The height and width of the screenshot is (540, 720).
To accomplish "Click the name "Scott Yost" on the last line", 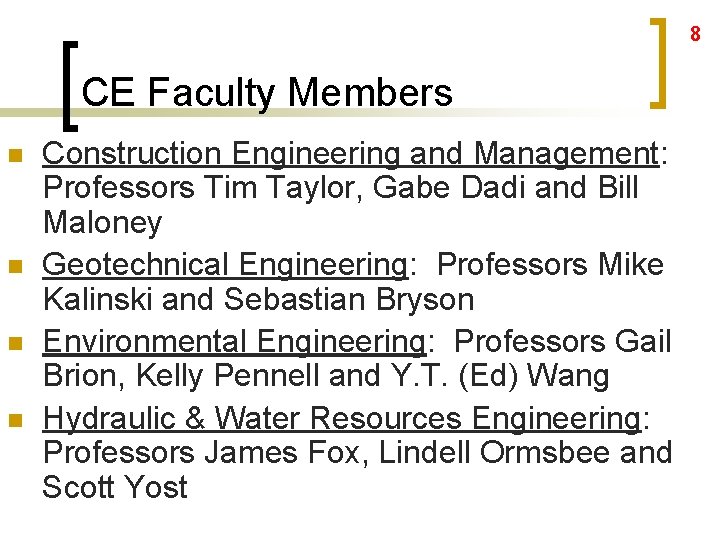I will click(x=115, y=487).
